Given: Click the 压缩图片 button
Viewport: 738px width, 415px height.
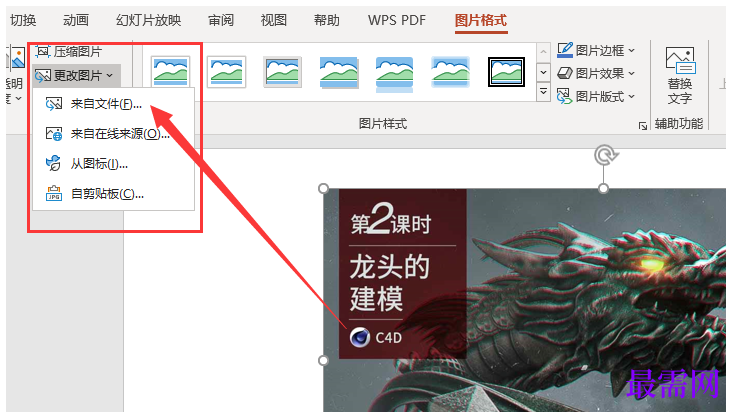Looking at the screenshot, I should (69, 51).
